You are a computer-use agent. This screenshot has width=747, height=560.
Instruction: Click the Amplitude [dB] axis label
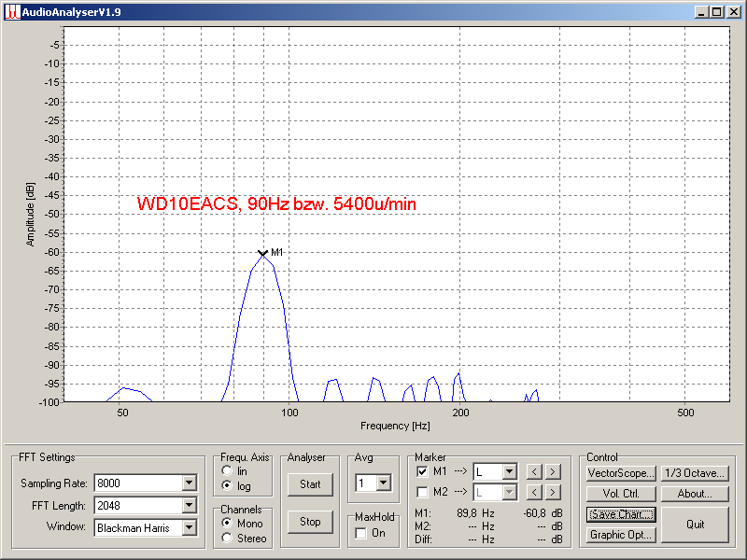pos(31,215)
